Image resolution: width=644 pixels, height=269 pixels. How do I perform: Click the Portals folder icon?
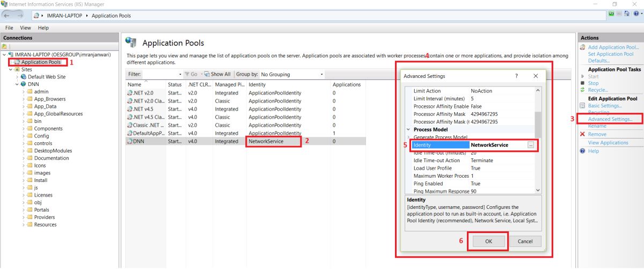30,210
